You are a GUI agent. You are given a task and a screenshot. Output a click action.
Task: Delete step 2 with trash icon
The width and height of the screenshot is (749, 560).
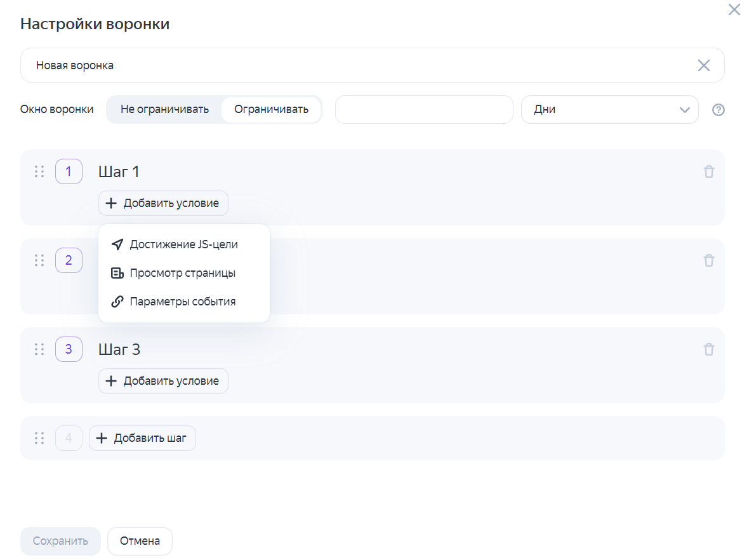(x=709, y=260)
